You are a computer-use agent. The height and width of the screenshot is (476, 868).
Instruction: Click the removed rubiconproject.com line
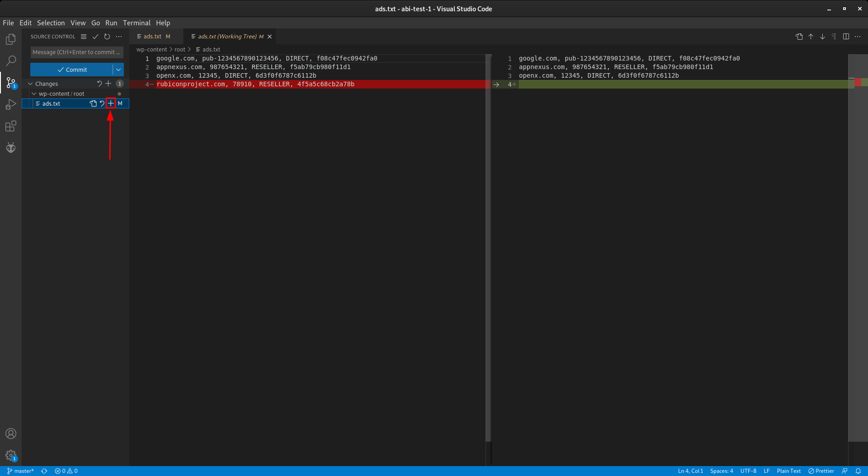tap(255, 84)
